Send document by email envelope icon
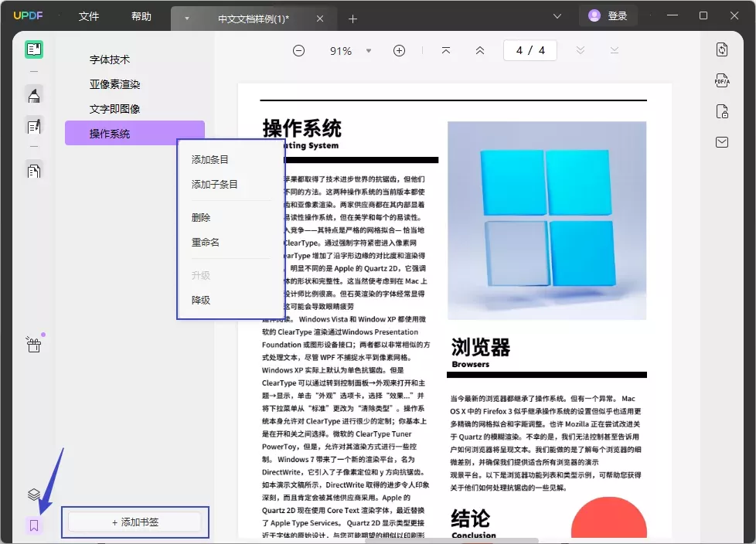The width and height of the screenshot is (756, 544). click(x=721, y=142)
